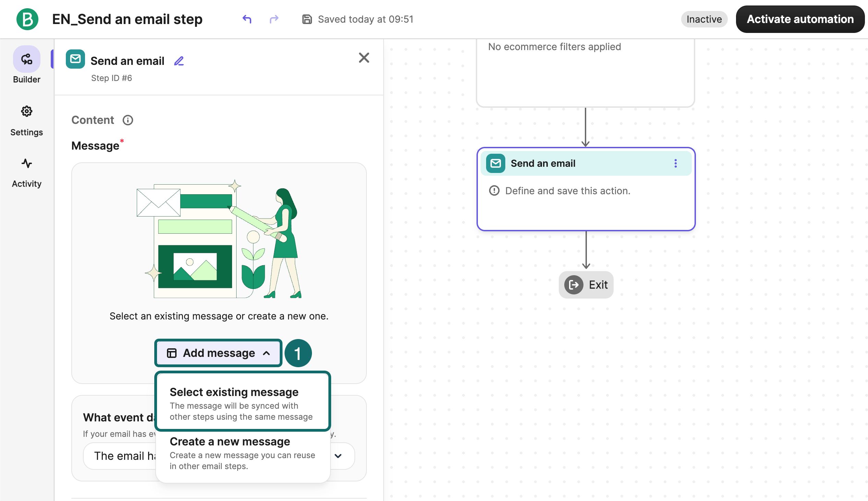Click Activate automation button
Image resolution: width=868 pixels, height=501 pixels.
(x=799, y=19)
